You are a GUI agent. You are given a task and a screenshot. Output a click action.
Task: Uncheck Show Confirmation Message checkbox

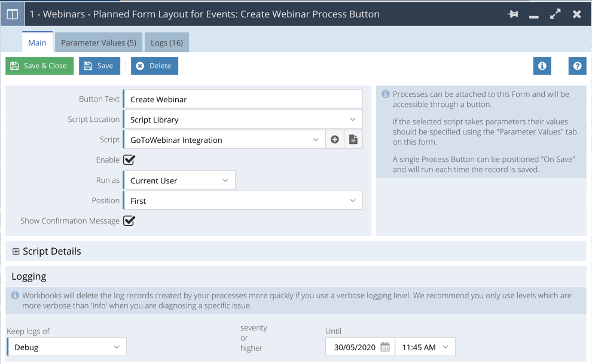tap(129, 221)
